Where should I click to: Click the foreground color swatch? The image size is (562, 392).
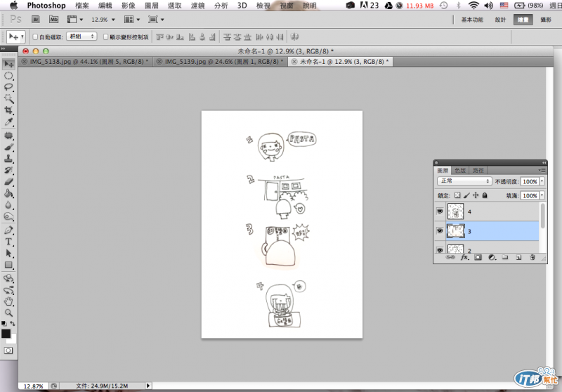[6, 334]
